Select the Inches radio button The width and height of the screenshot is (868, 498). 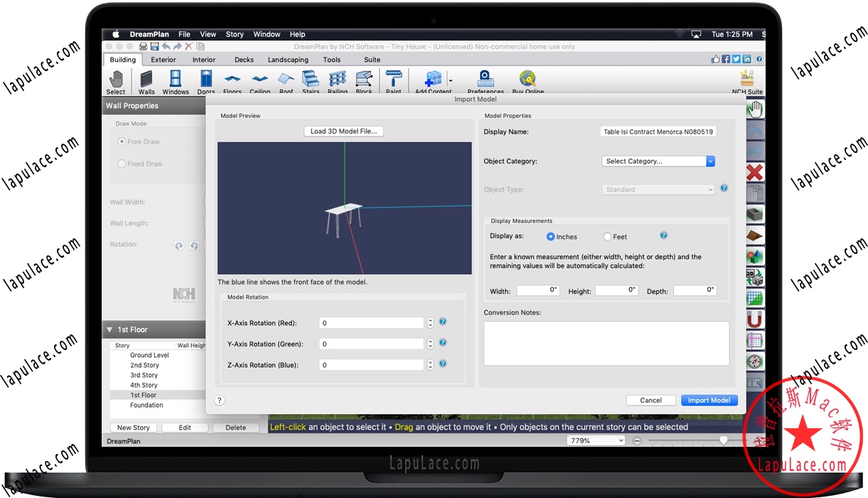point(551,236)
